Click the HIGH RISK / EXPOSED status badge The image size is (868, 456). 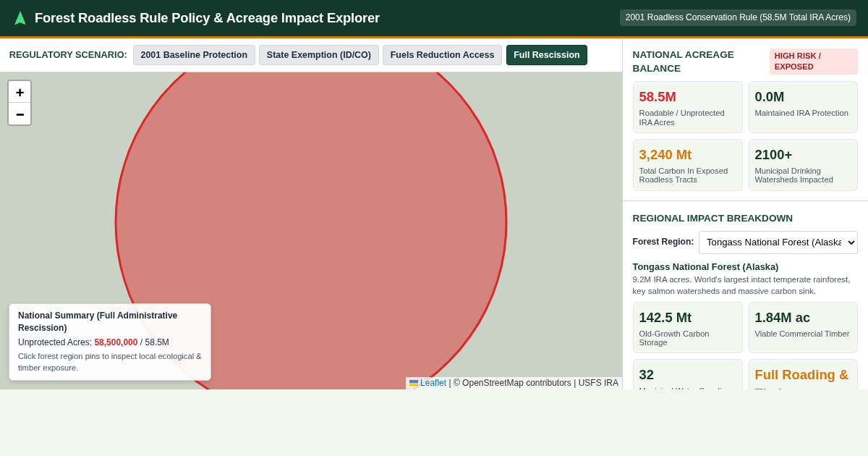[x=814, y=62]
